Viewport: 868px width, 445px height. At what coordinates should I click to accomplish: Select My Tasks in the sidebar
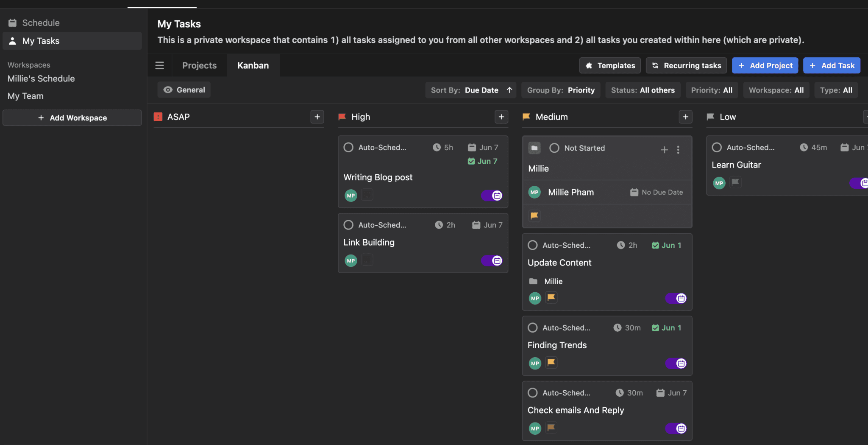coord(41,41)
